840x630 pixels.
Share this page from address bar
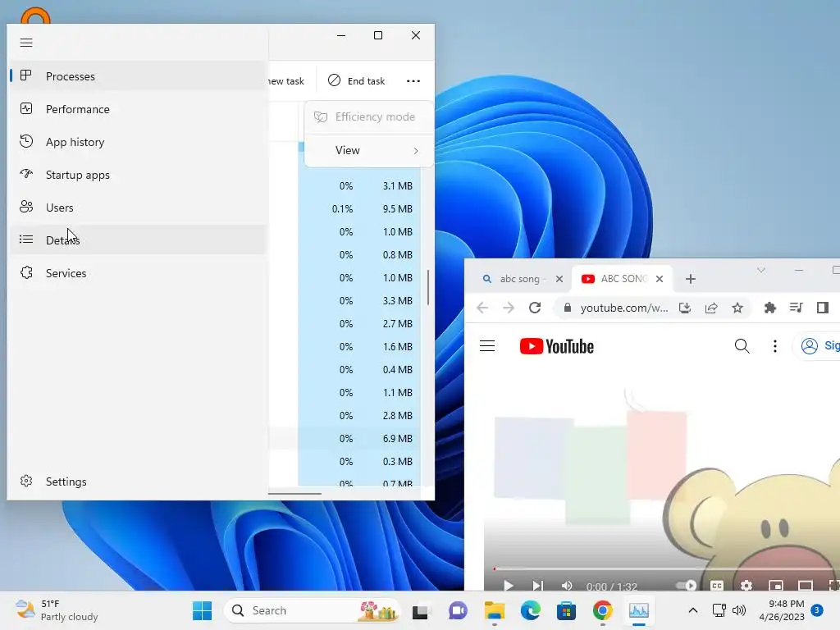click(x=711, y=308)
